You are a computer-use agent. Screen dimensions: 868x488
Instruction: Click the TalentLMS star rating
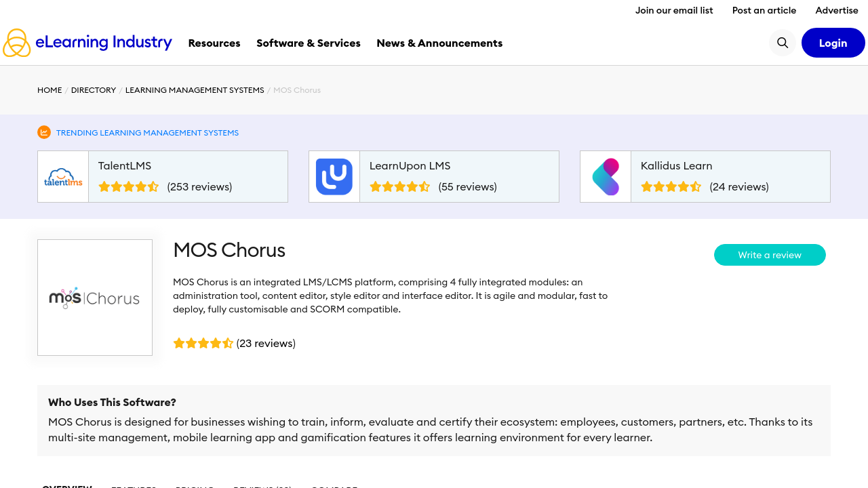tap(129, 186)
